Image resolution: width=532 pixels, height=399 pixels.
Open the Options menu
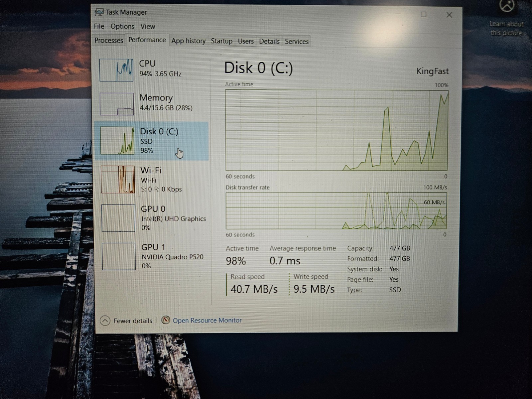[x=122, y=27]
